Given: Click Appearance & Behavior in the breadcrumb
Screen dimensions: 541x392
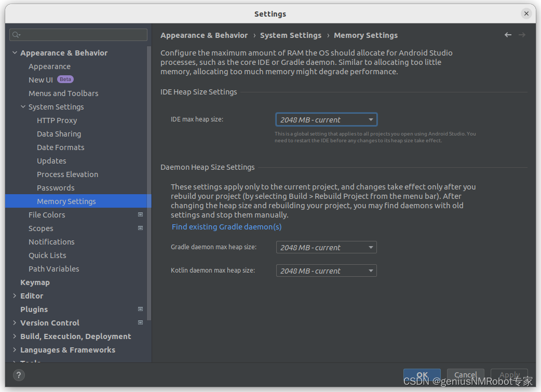Looking at the screenshot, I should coord(204,35).
